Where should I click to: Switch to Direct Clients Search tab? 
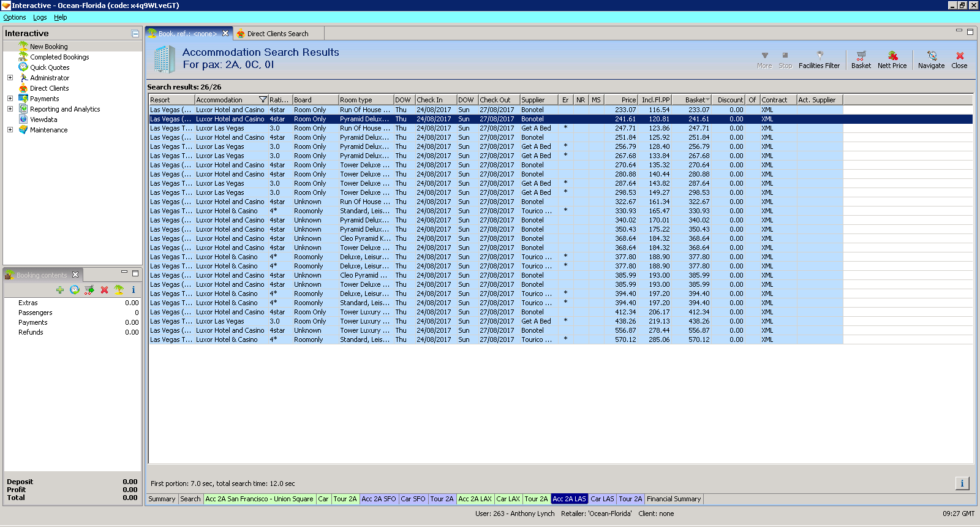[x=277, y=34]
